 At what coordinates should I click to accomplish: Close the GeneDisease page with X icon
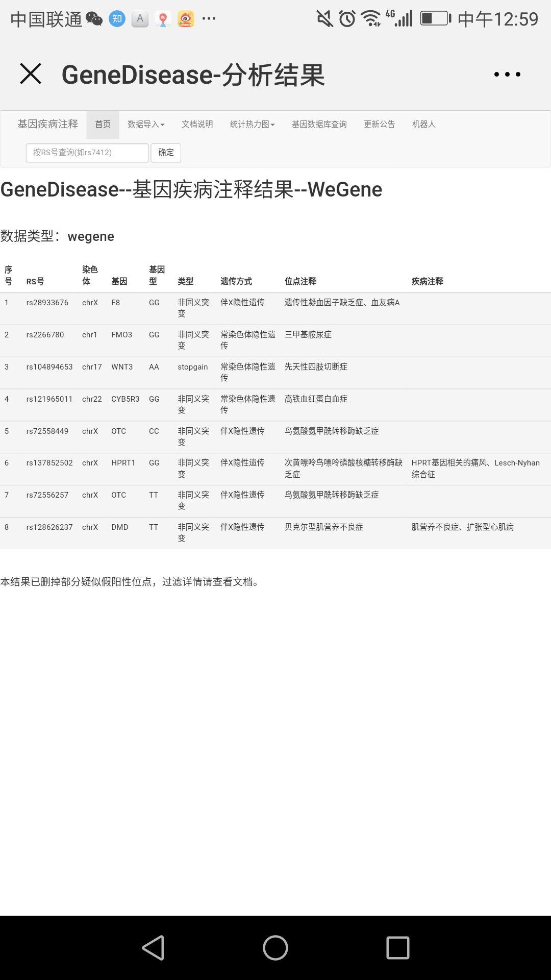pos(31,74)
